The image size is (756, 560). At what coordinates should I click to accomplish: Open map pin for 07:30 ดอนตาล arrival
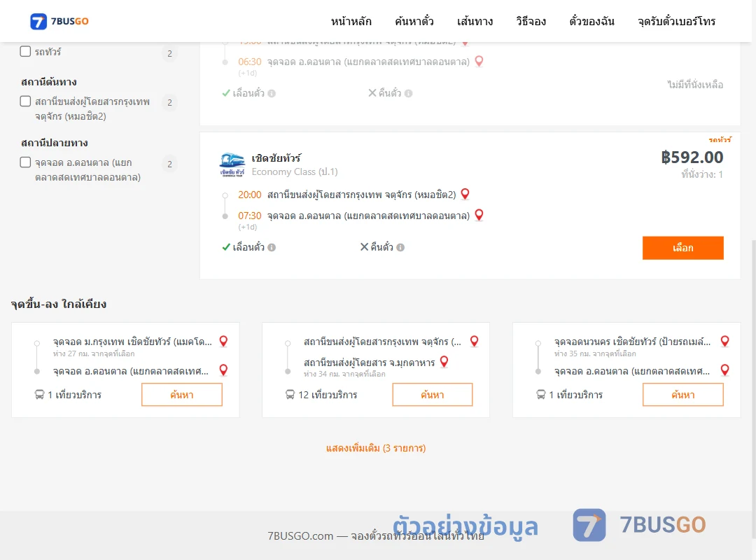pyautogui.click(x=479, y=215)
